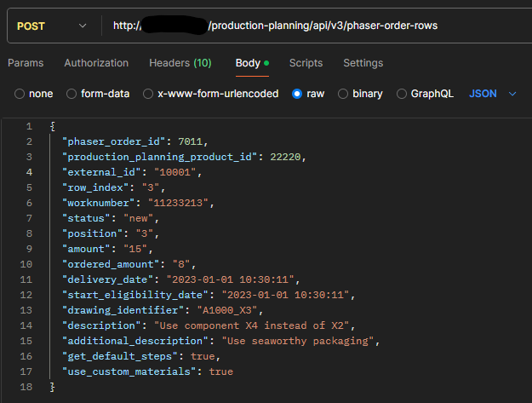Open the POST method dropdown
The height and width of the screenshot is (403, 532).
52,26
